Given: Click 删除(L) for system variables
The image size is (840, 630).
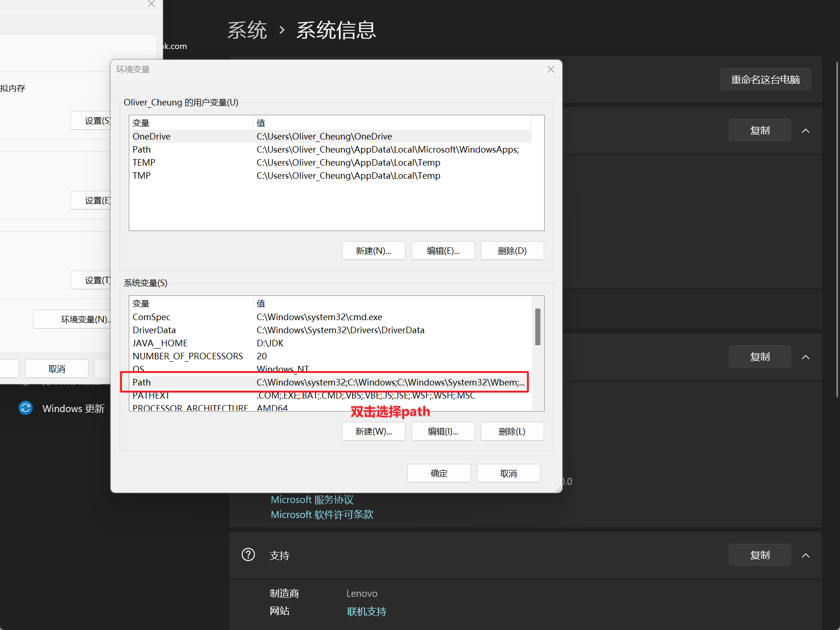Looking at the screenshot, I should point(512,431).
